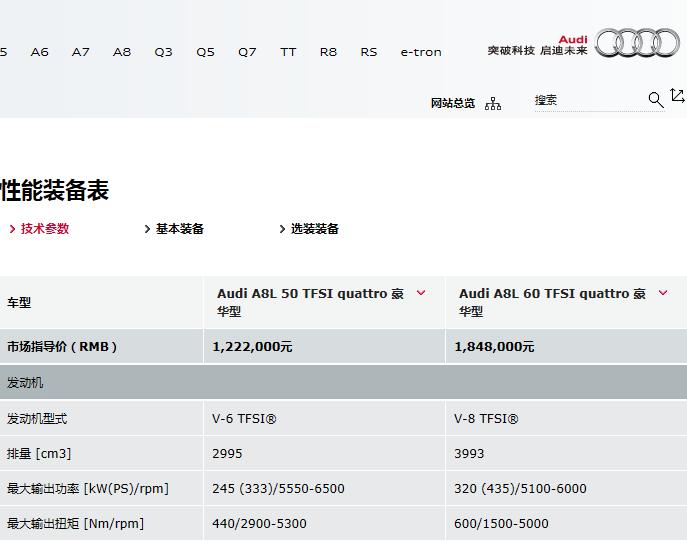
Task: Click the 245 (333)/5550-6500 power value
Action: coord(278,488)
